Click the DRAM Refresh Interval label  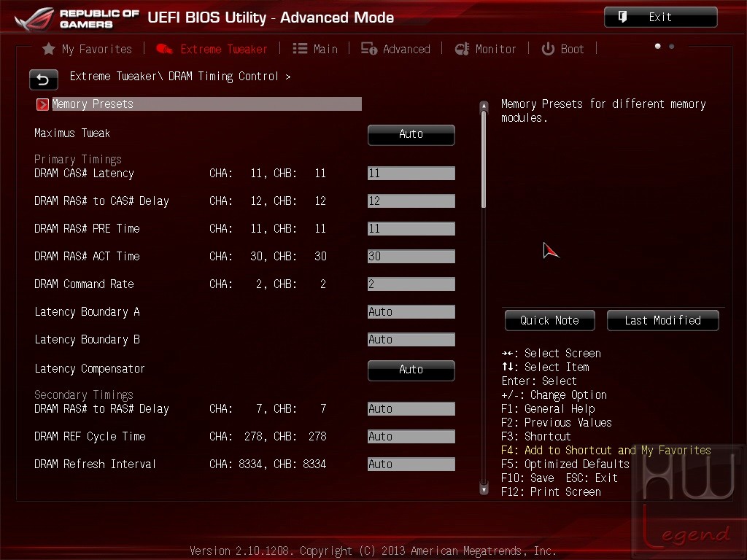click(x=95, y=464)
